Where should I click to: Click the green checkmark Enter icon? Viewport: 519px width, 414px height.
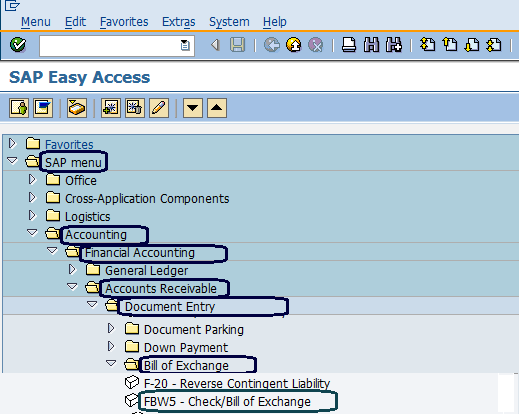click(18, 45)
